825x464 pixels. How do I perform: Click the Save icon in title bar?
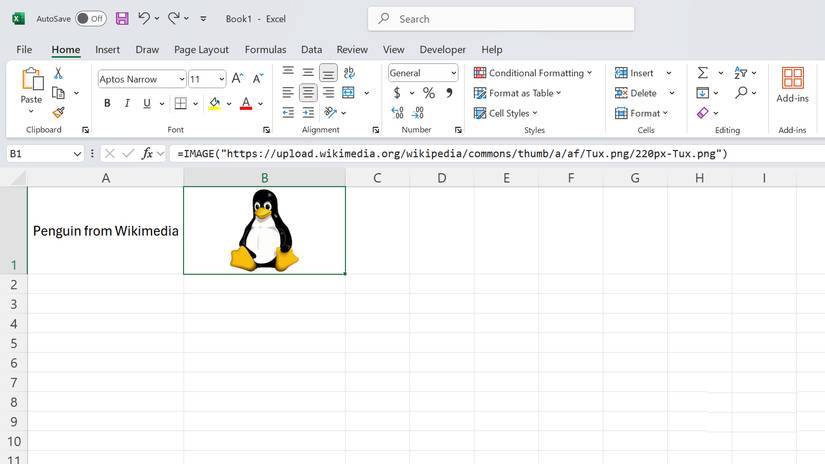[122, 19]
